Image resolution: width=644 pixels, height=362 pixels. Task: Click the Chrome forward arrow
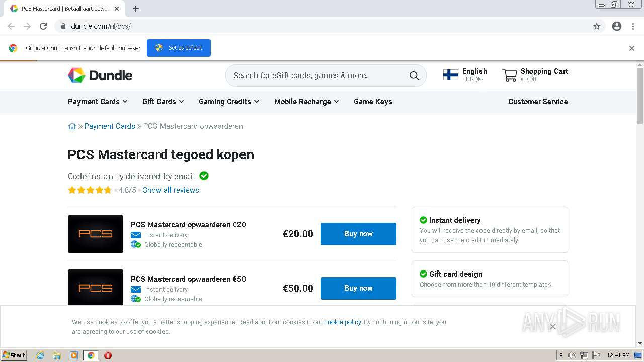27,26
